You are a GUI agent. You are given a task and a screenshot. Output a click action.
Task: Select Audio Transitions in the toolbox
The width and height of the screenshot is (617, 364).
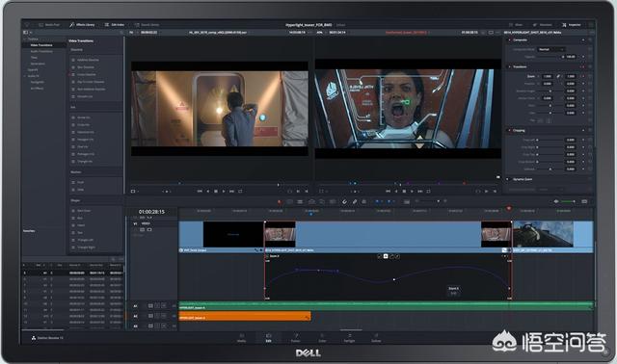(41, 51)
